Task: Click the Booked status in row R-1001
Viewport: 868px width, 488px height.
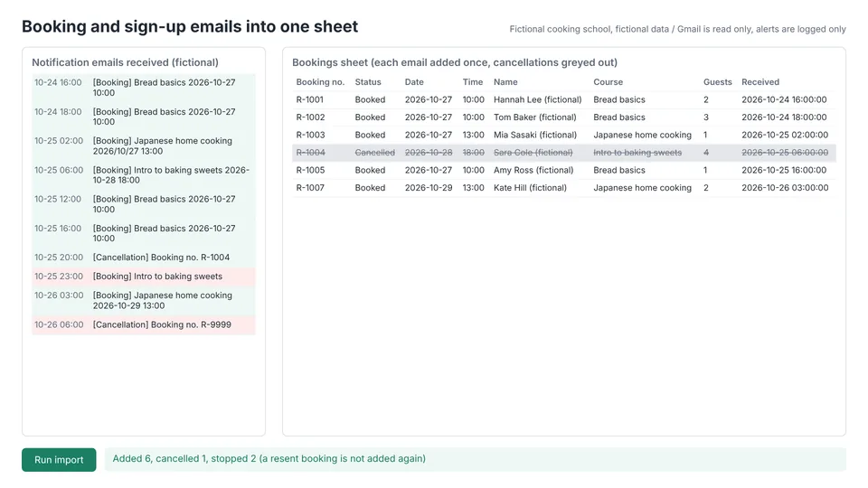Action: [x=370, y=99]
